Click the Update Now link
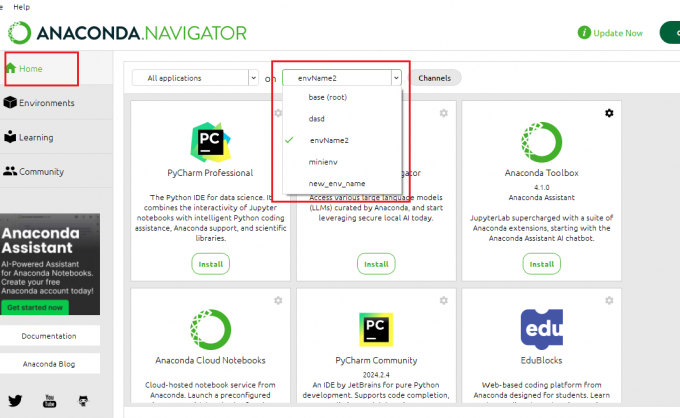 (x=618, y=33)
